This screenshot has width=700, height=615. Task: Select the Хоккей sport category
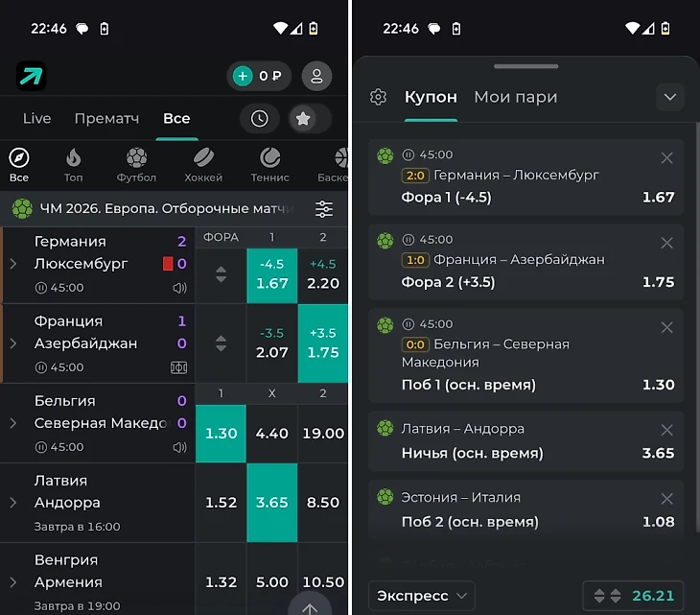click(x=203, y=164)
